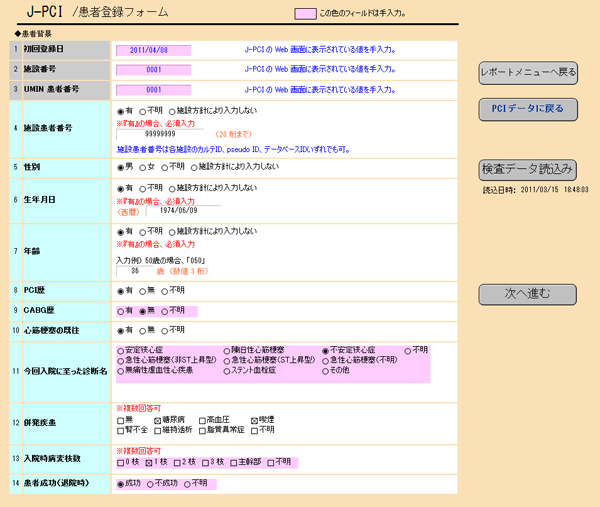The width and height of the screenshot is (600, 507).
Task: Choose 急性心筋梗塞(非ST上昇型) diagnosis
Action: click(121, 361)
